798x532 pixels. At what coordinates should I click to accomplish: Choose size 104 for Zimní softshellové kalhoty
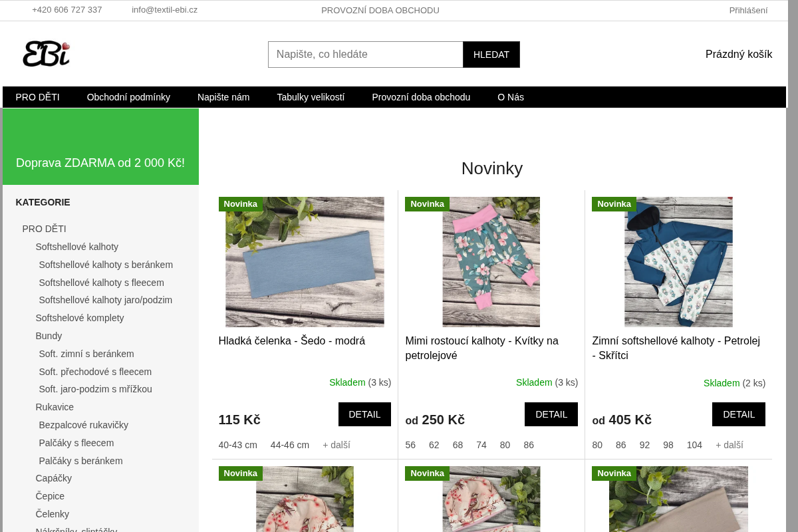pyautogui.click(x=694, y=446)
